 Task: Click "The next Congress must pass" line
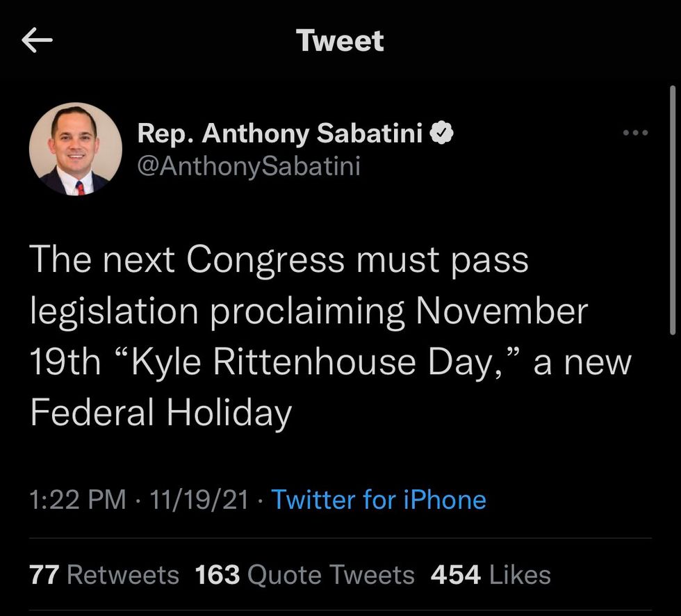pyautogui.click(x=279, y=261)
